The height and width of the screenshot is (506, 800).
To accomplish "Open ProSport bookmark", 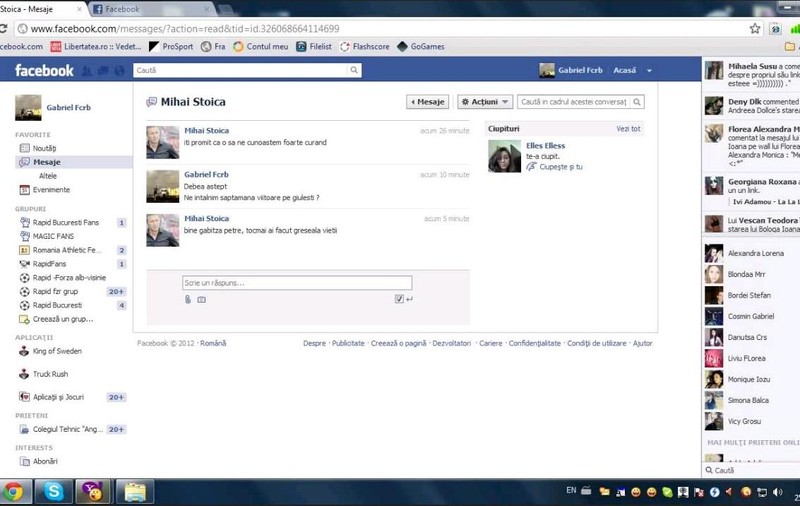I will coord(171,46).
